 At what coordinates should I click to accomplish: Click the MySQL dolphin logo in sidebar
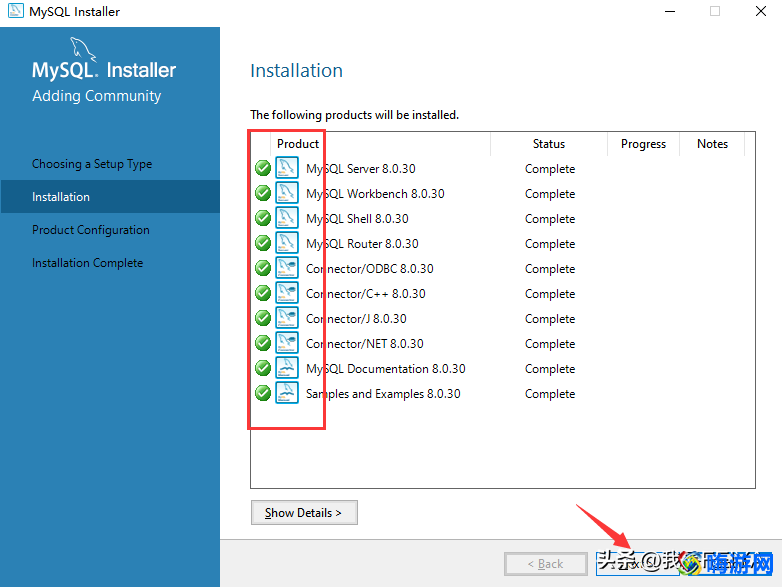(83, 49)
